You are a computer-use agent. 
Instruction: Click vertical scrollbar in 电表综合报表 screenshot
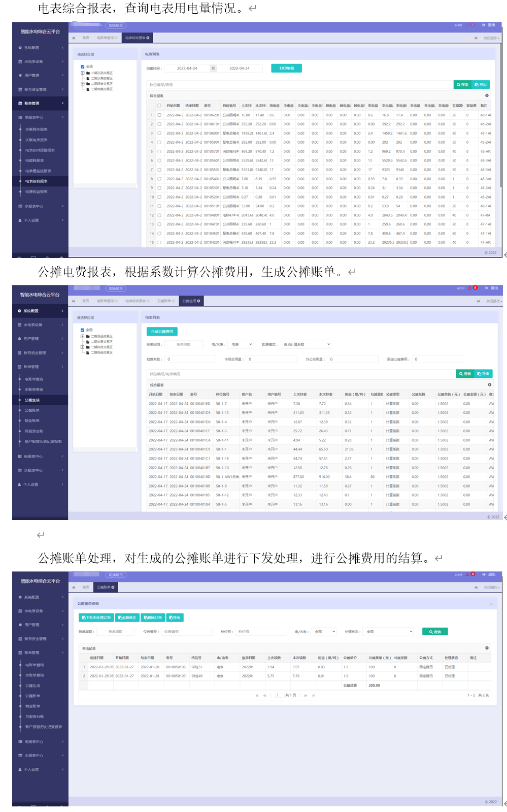pos(500,107)
